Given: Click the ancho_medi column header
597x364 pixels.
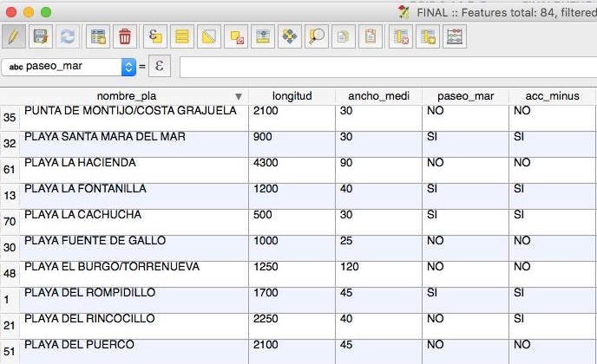Looking at the screenshot, I should (377, 96).
